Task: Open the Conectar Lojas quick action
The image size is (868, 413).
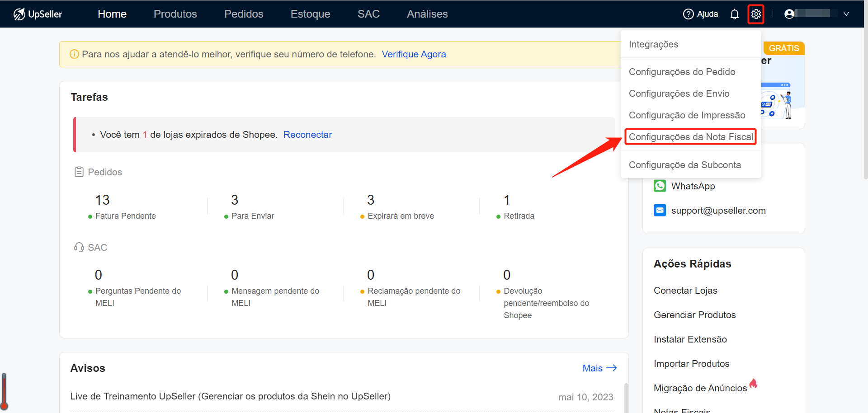Action: (x=685, y=291)
